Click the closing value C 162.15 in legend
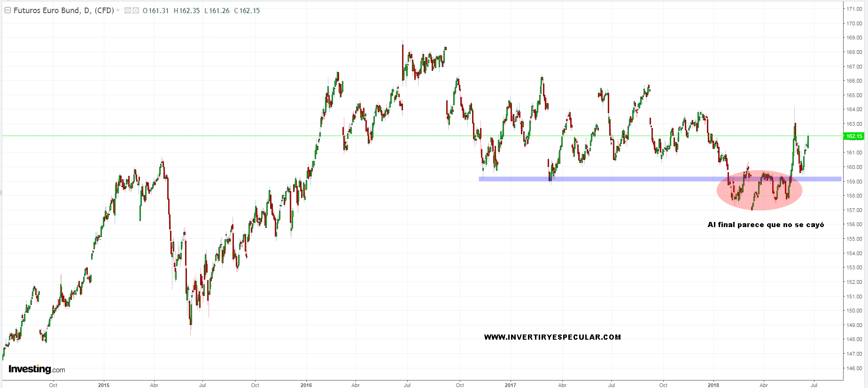The image size is (868, 388). click(x=247, y=11)
